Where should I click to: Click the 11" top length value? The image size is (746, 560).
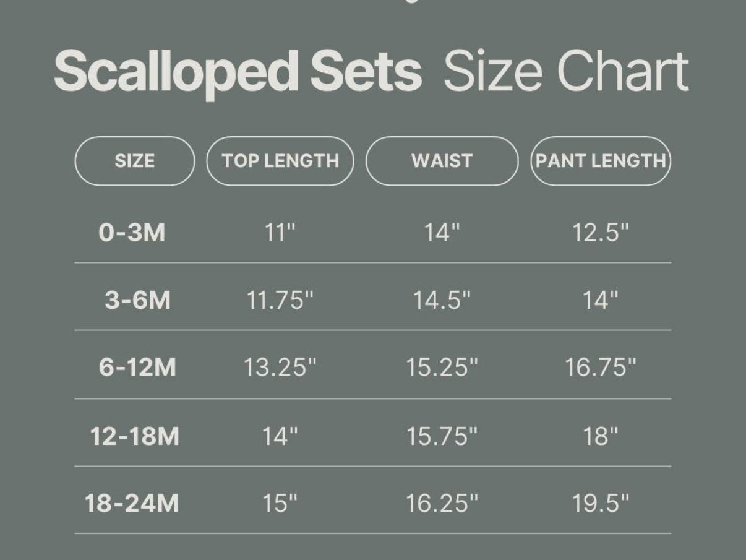pyautogui.click(x=280, y=233)
